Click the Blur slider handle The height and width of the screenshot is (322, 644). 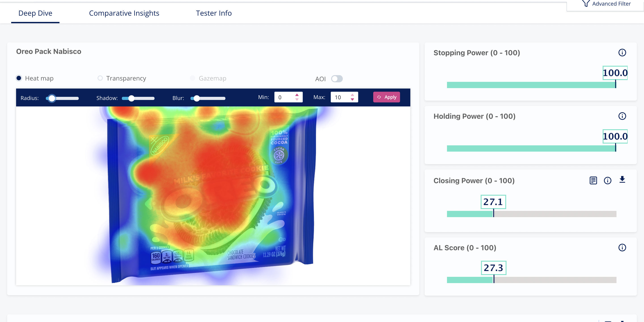pos(197,98)
